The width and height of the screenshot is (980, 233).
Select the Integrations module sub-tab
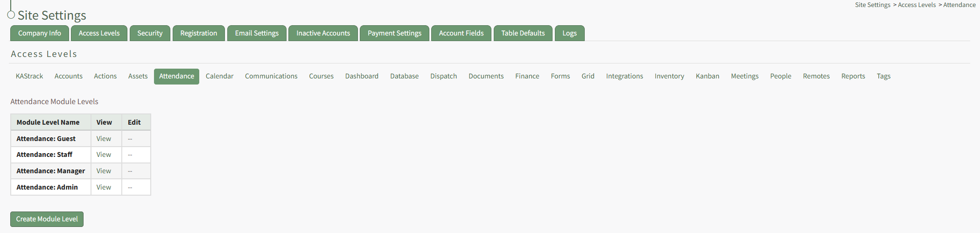tap(624, 76)
